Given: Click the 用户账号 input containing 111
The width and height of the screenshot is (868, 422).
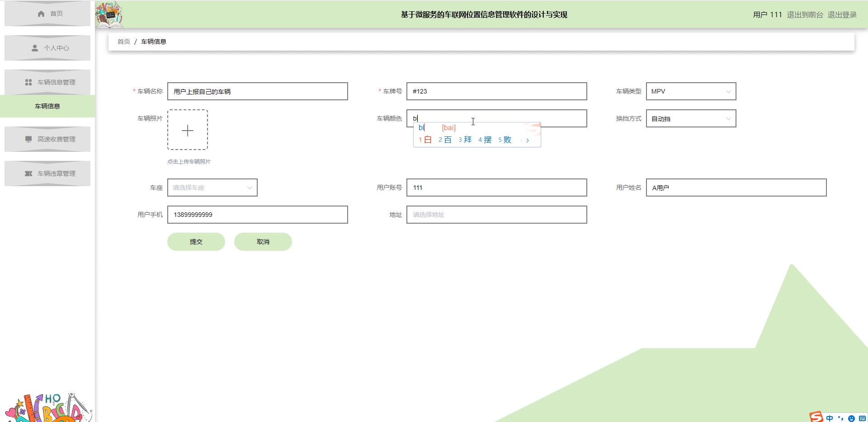Looking at the screenshot, I should click(x=496, y=188).
